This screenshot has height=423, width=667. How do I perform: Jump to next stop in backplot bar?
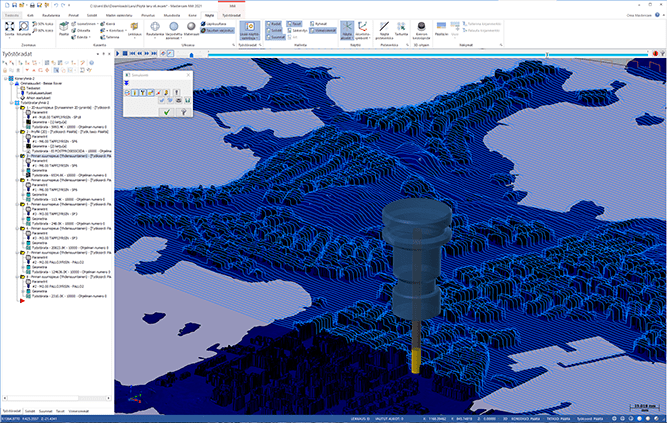[x=154, y=54]
